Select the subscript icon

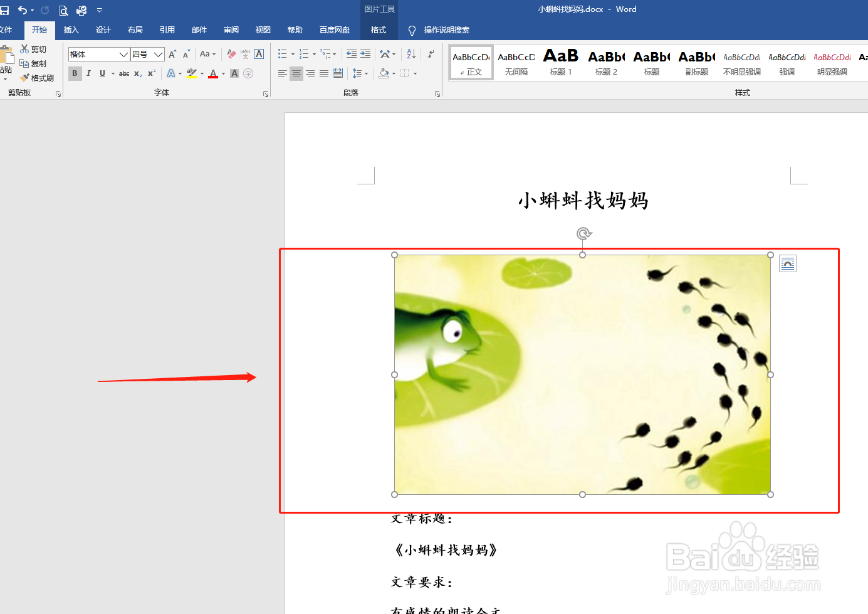click(x=137, y=73)
